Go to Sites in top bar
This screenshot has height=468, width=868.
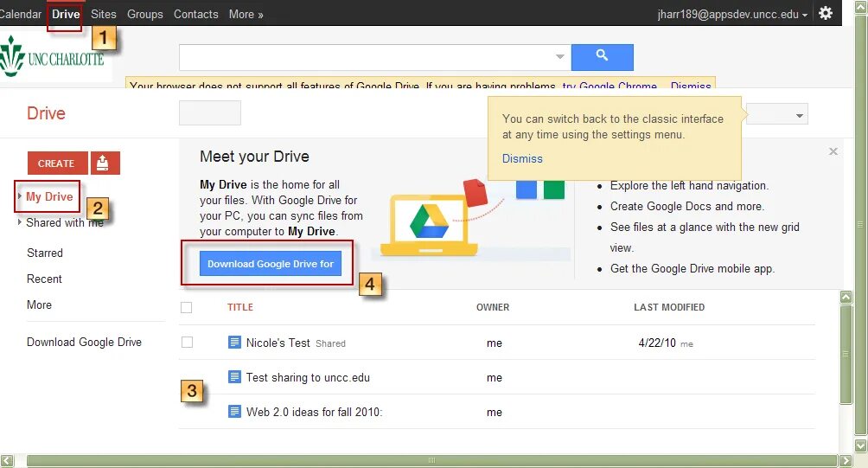click(104, 14)
